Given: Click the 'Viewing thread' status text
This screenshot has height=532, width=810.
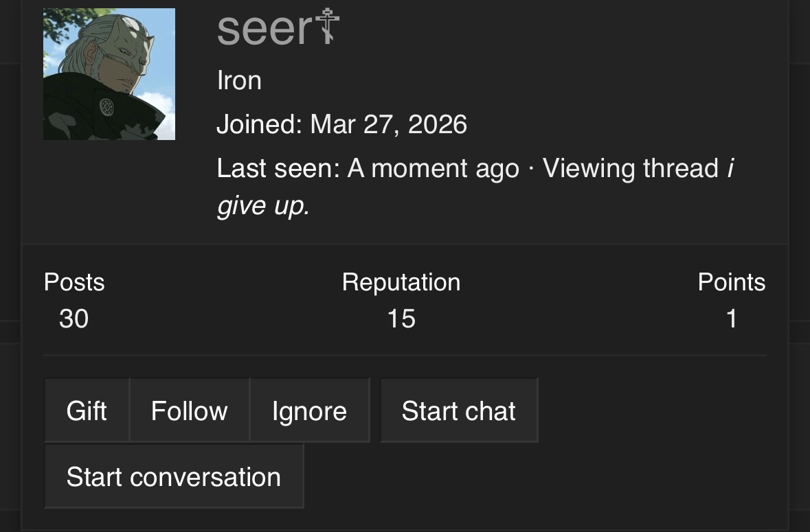Looking at the screenshot, I should pos(630,168).
